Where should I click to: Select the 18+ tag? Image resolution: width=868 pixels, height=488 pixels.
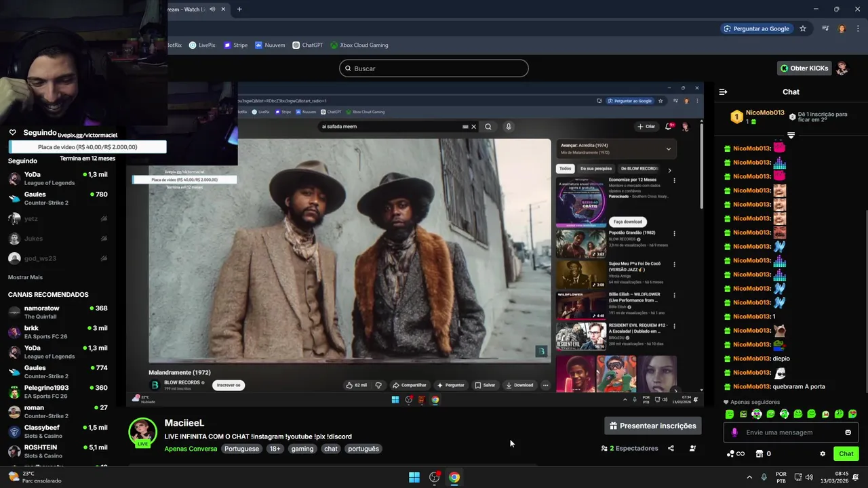point(275,449)
